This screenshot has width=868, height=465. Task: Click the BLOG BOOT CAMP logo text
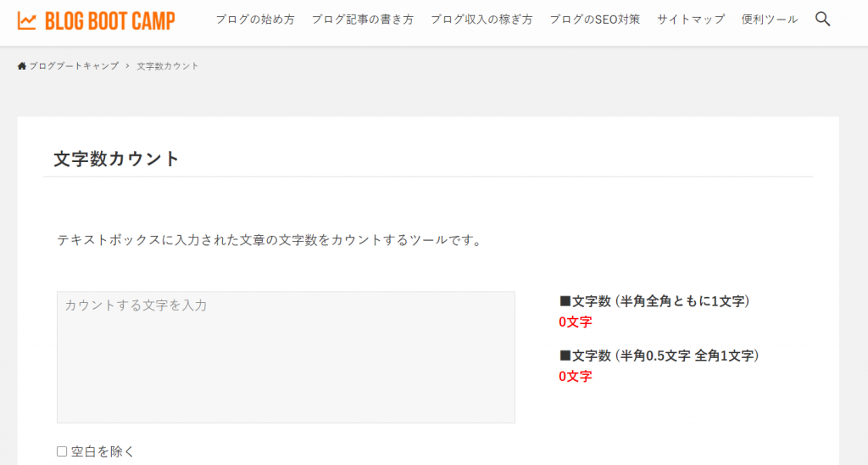pyautogui.click(x=110, y=20)
